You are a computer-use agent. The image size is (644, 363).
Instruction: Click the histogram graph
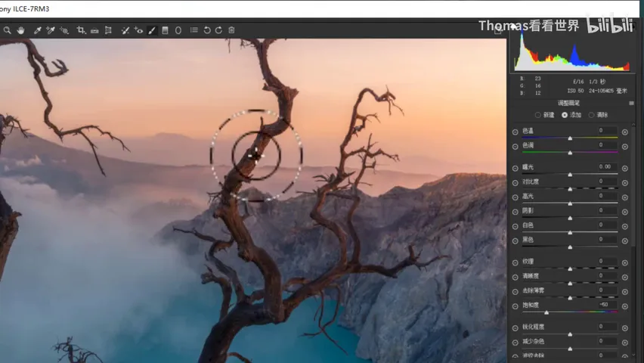[571, 53]
